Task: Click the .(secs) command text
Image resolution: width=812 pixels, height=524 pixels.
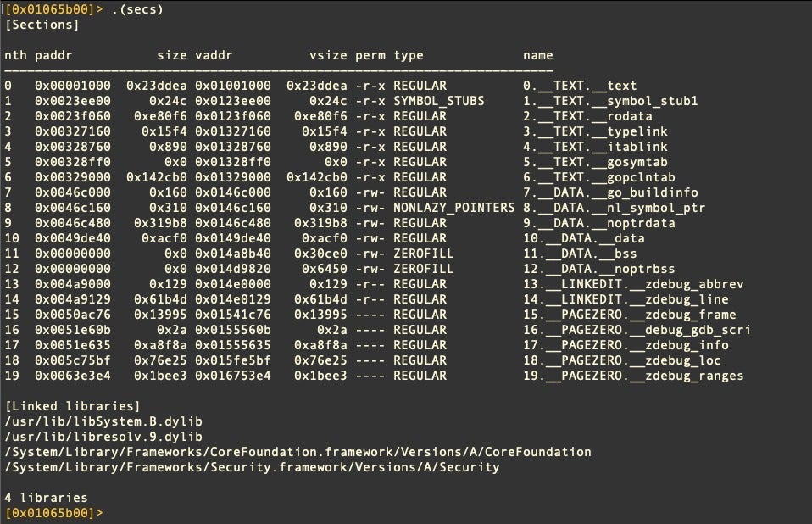Action: pos(136,9)
